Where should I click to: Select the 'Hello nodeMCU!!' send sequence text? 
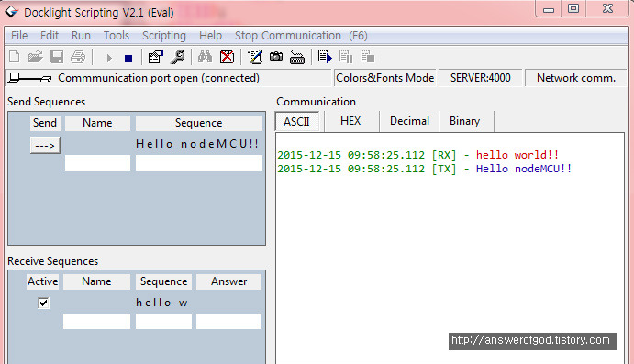point(197,144)
